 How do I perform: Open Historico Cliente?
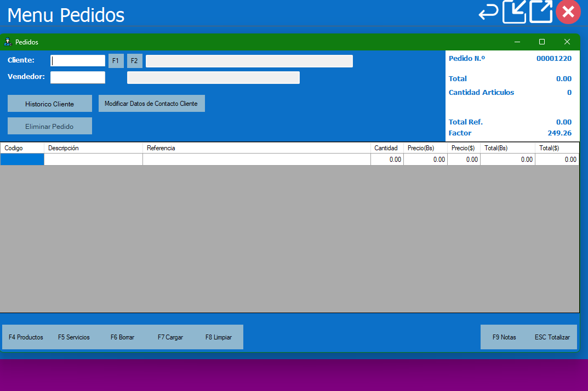coord(50,104)
